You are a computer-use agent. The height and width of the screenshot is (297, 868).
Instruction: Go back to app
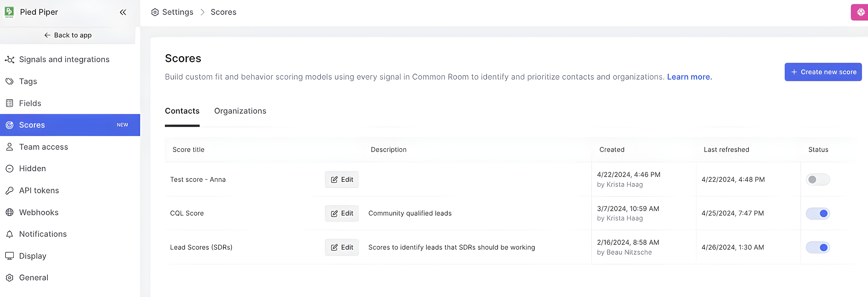pyautogui.click(x=68, y=35)
